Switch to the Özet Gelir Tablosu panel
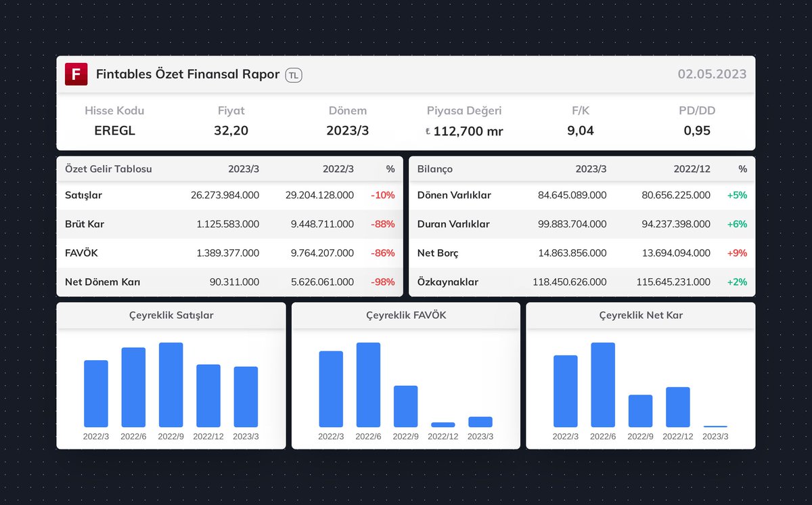 pos(108,169)
